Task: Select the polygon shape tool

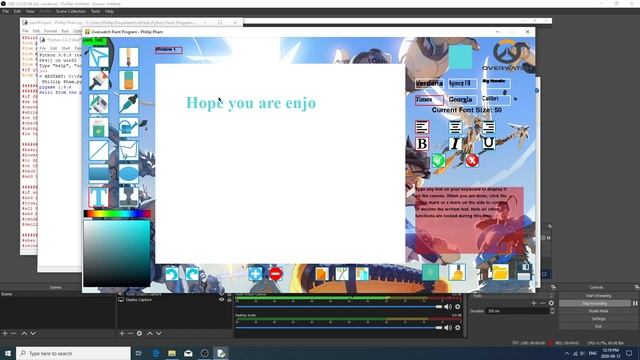Action: [x=129, y=150]
